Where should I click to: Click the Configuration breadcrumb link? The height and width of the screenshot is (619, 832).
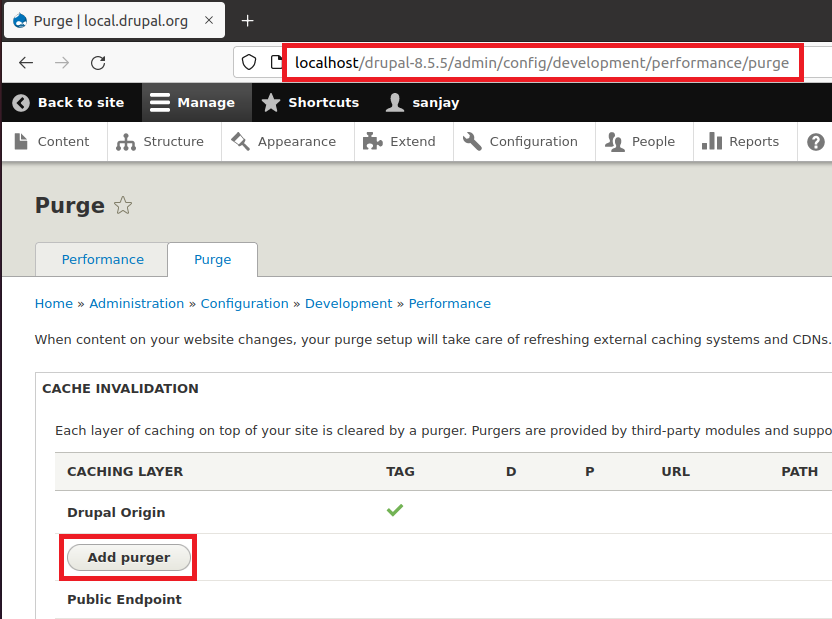pos(244,303)
